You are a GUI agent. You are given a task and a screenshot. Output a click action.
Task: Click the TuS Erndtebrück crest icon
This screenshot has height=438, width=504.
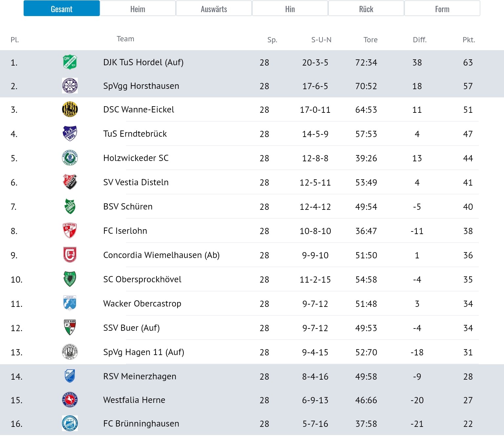pyautogui.click(x=70, y=134)
